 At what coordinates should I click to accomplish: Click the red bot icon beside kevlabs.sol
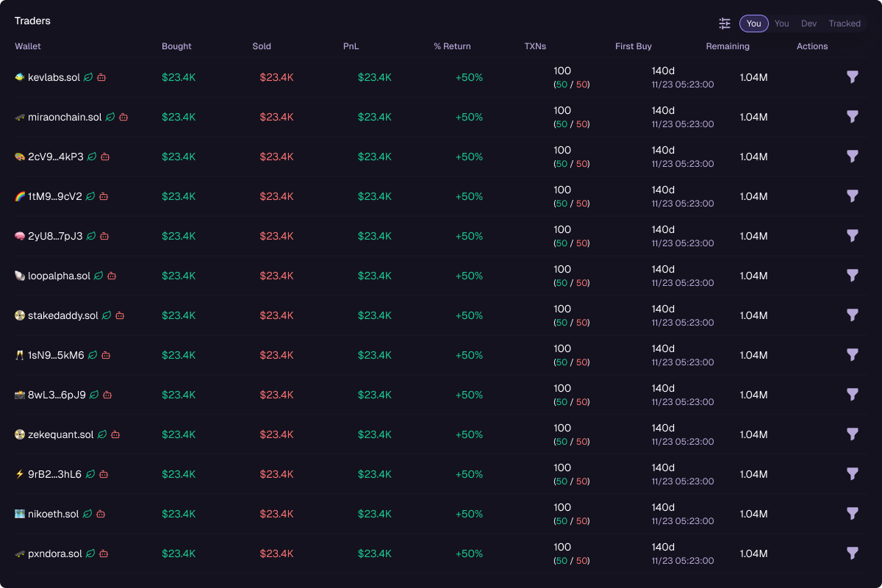pyautogui.click(x=101, y=77)
